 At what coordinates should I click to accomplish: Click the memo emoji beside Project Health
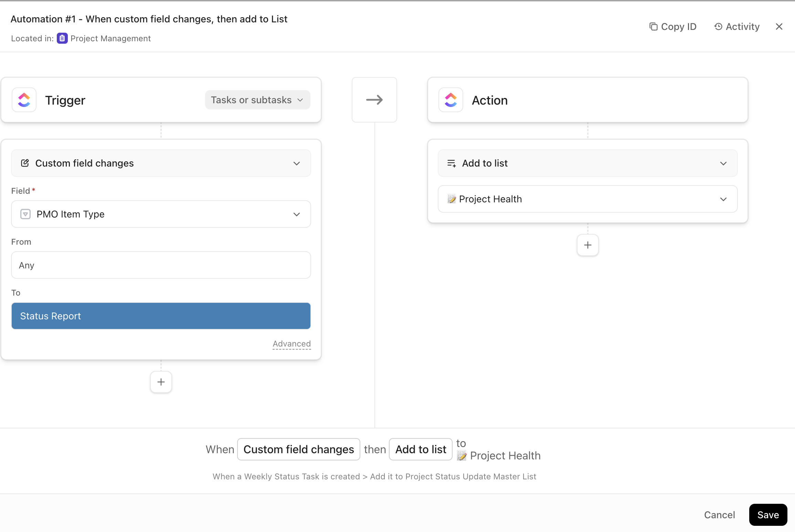(452, 199)
